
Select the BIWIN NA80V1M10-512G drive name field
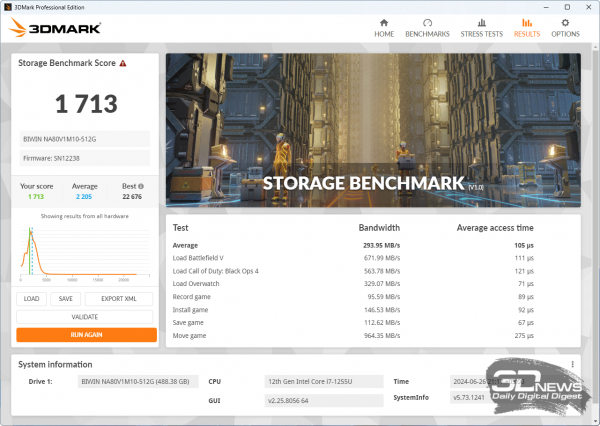(x=85, y=139)
